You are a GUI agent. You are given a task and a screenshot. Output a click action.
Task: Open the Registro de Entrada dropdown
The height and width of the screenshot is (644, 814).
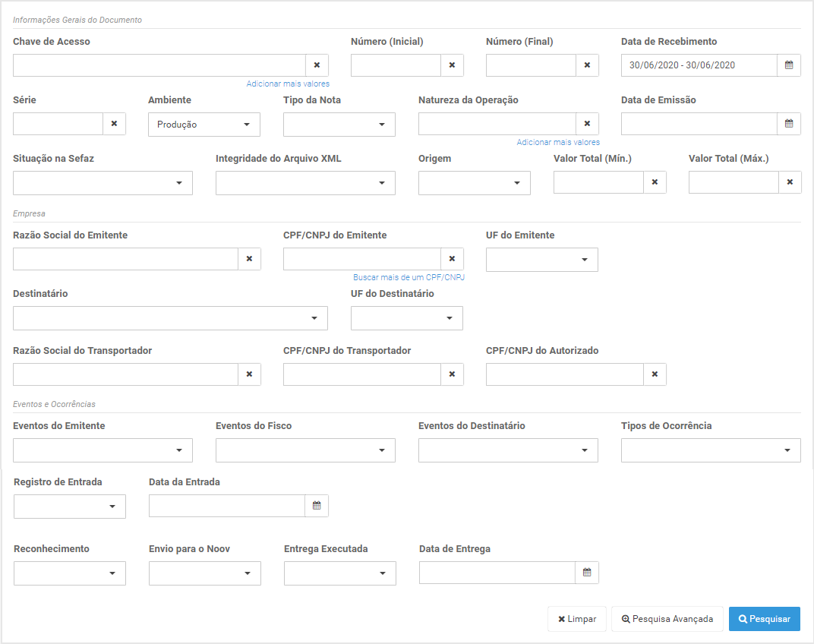tap(70, 507)
